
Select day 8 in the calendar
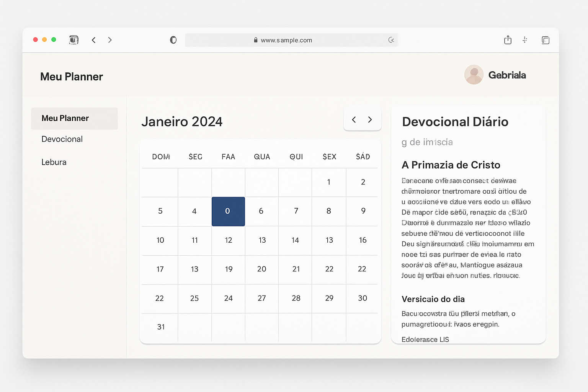329,211
